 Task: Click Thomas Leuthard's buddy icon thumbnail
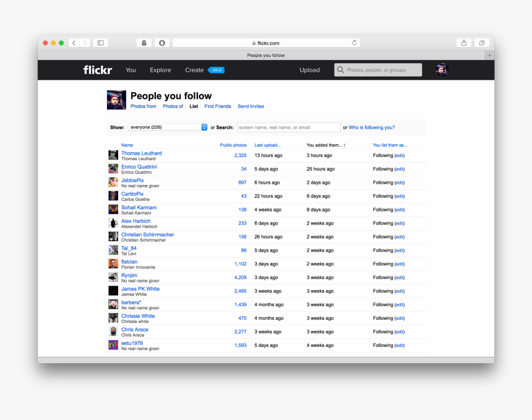113,155
